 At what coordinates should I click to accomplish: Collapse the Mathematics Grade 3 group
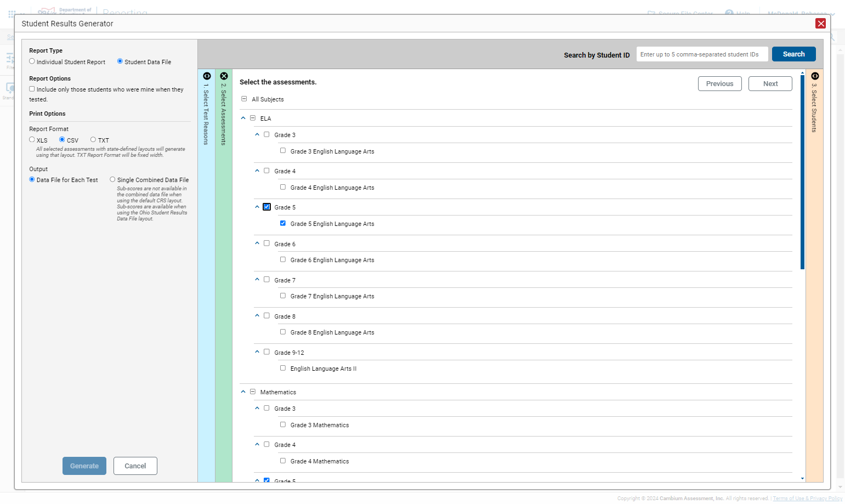coord(257,408)
